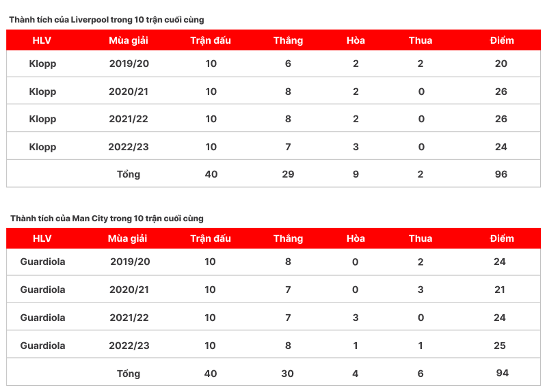547x392 pixels.
Task: Click the 'Thua' header in Man City table
Action: click(x=421, y=238)
